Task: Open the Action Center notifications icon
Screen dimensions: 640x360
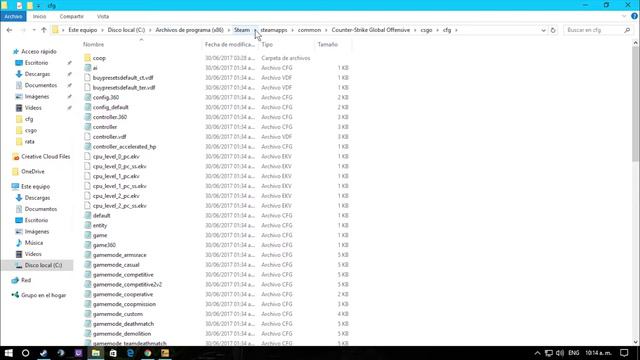Action: click(624, 353)
